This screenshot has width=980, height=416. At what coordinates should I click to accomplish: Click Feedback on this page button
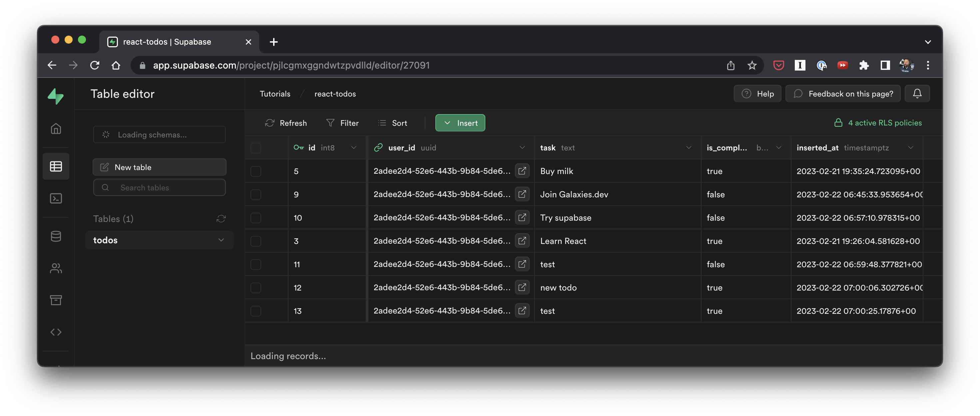pos(843,94)
